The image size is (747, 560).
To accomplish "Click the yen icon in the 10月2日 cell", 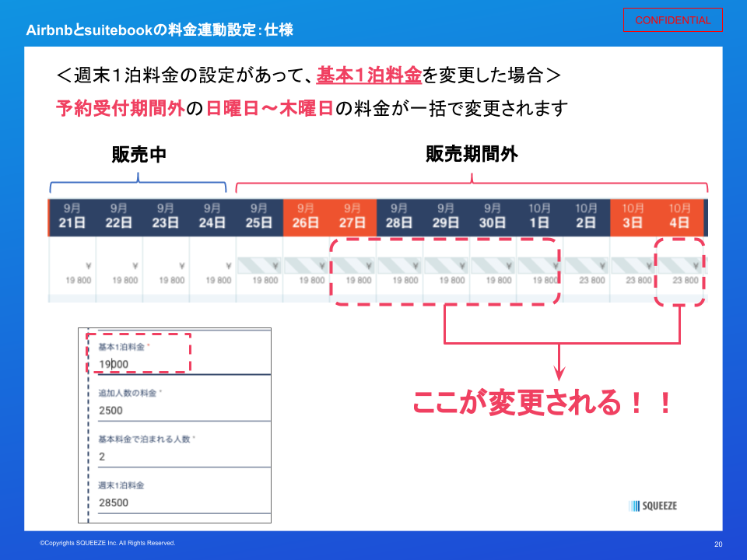I will (x=602, y=266).
